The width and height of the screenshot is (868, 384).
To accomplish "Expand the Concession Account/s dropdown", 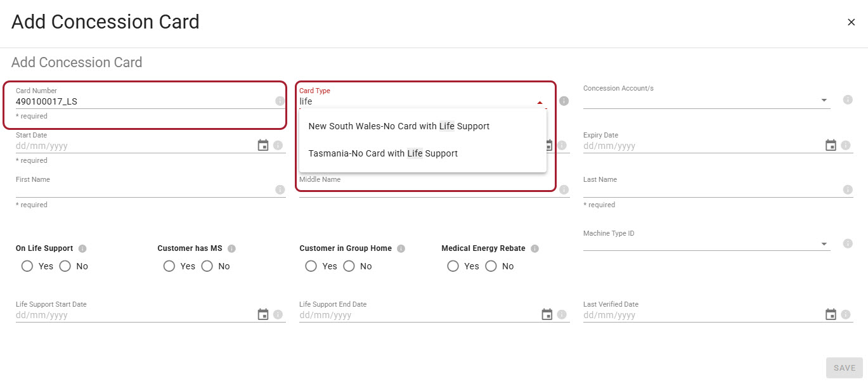I will pyautogui.click(x=824, y=100).
